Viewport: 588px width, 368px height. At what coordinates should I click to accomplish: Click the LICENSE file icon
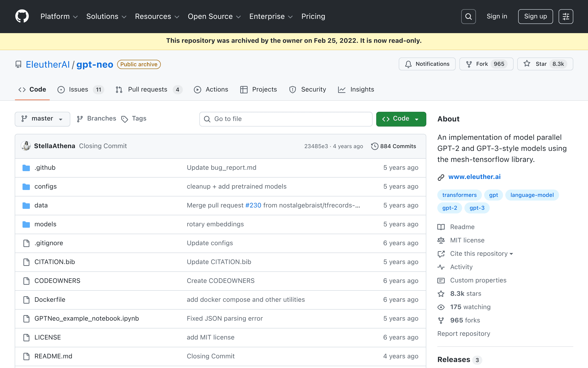coord(26,338)
